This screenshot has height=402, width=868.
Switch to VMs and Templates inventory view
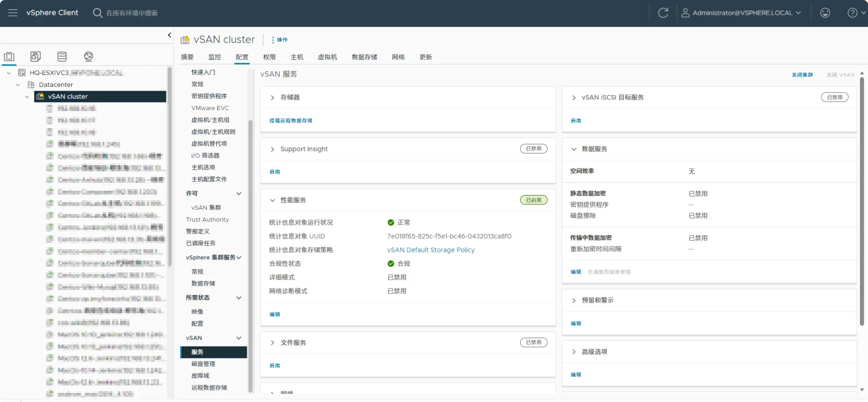[36, 56]
